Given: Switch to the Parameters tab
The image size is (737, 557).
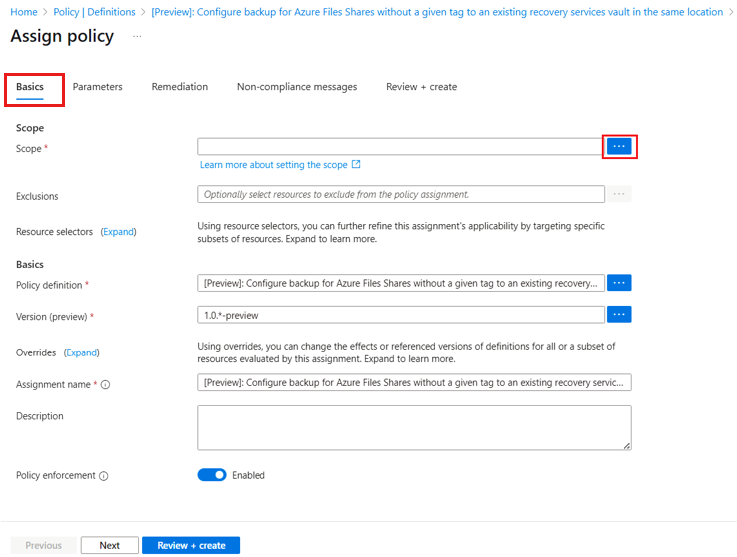Looking at the screenshot, I should coord(97,87).
